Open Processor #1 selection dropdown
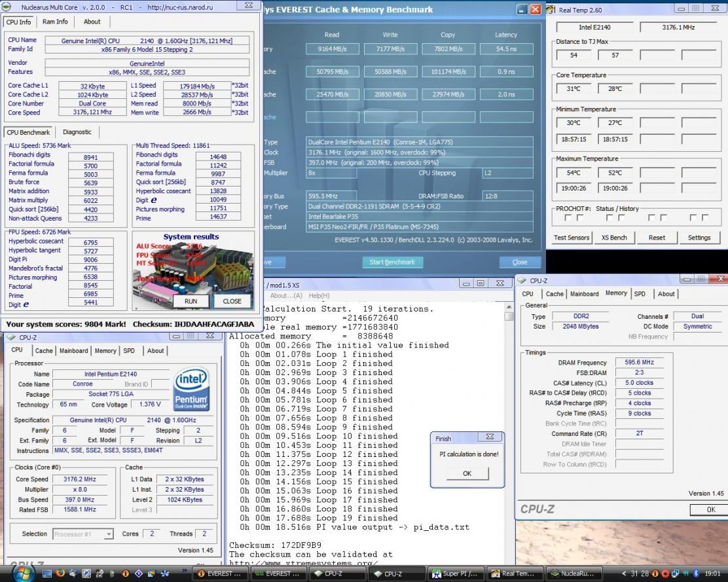The image size is (728, 582). click(x=82, y=534)
